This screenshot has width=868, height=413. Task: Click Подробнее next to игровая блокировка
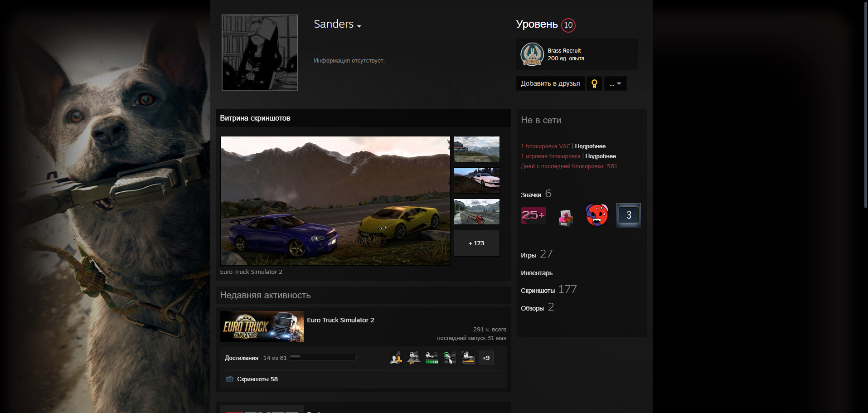click(x=601, y=156)
